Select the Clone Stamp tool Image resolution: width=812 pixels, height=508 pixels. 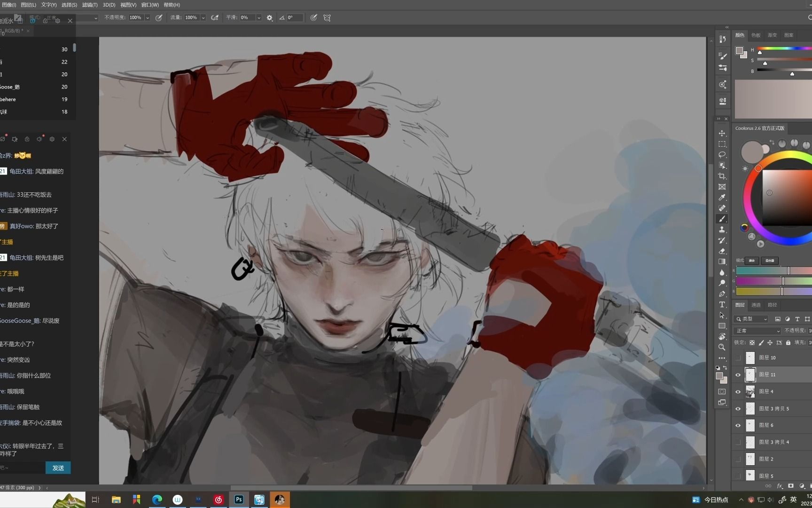pos(722,230)
